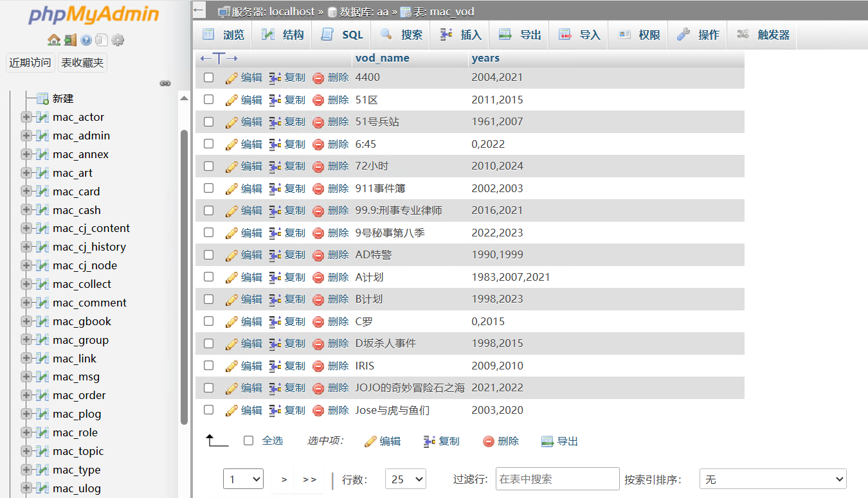The image size is (868, 498).
Task: Click the edit pencil for row C罗
Action: tap(231, 322)
